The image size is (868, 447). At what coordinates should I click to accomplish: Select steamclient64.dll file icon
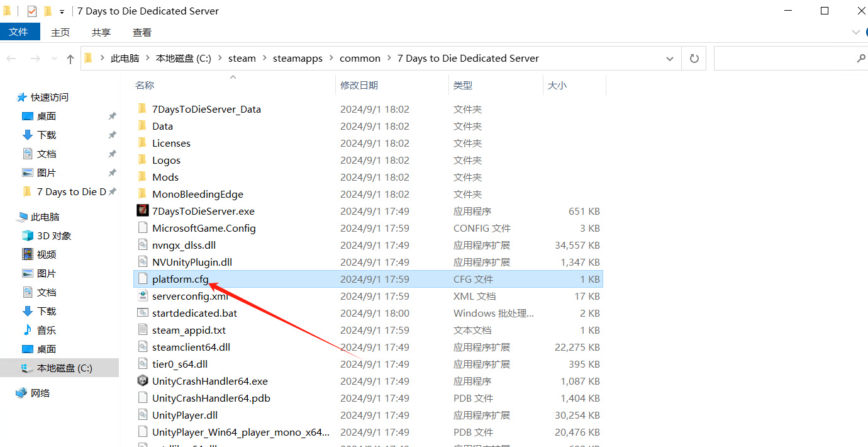pos(142,347)
